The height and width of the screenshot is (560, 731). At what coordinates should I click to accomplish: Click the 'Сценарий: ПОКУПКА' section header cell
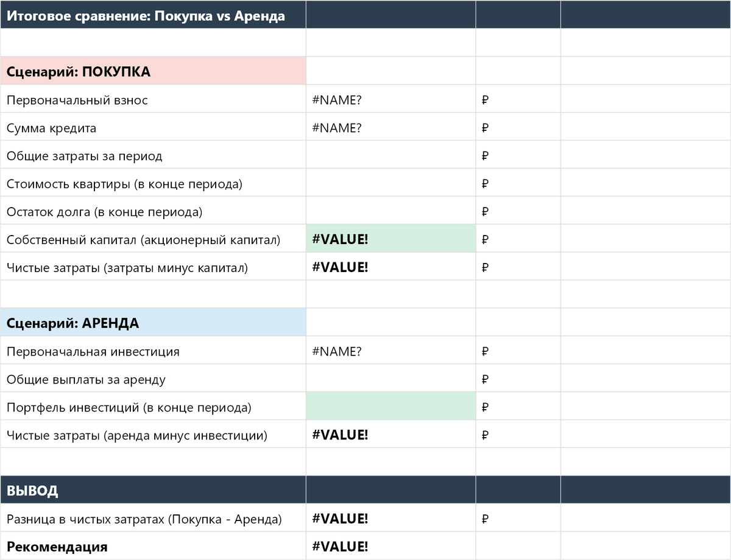(x=152, y=71)
